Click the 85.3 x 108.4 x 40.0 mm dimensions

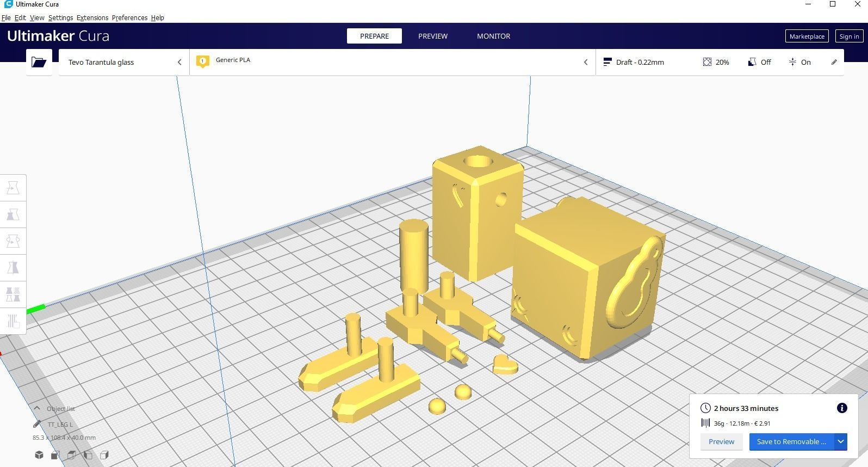[x=64, y=438]
